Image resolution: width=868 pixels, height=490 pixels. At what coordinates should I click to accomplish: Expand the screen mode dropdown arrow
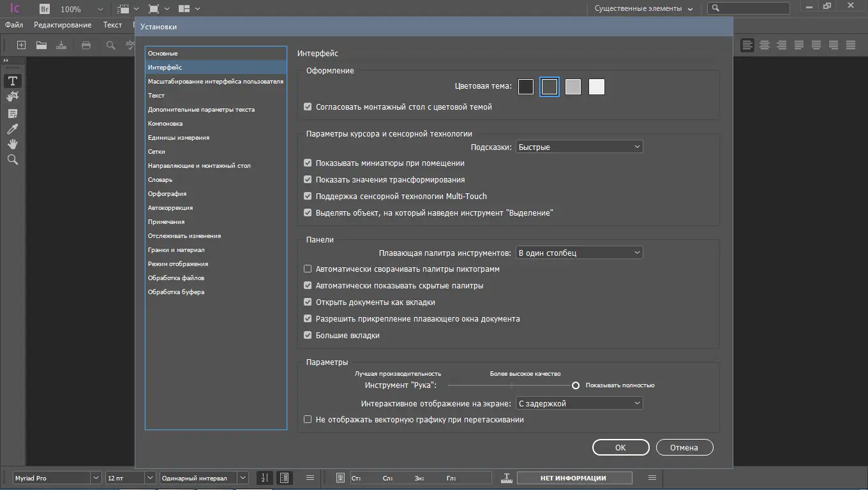167,9
